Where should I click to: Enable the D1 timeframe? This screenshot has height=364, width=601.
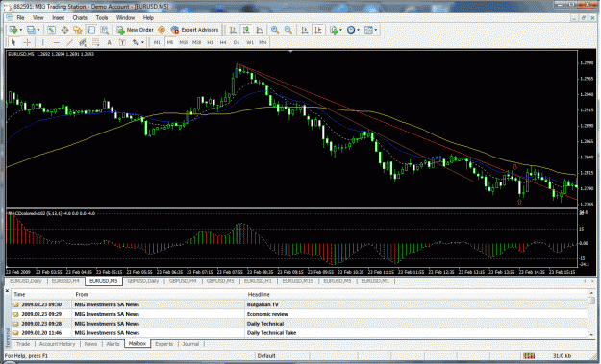pos(237,42)
